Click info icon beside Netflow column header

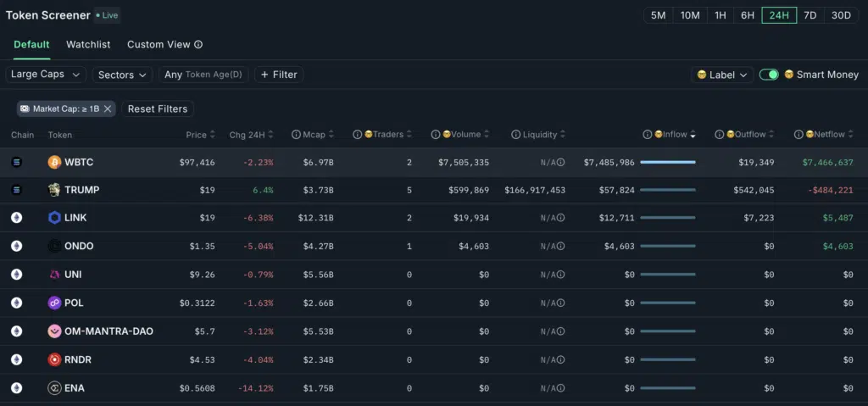798,135
